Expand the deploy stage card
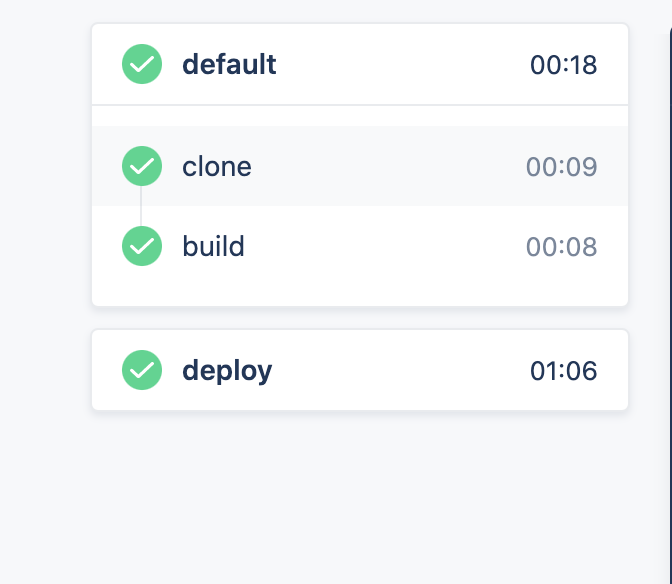672x584 pixels. (360, 370)
